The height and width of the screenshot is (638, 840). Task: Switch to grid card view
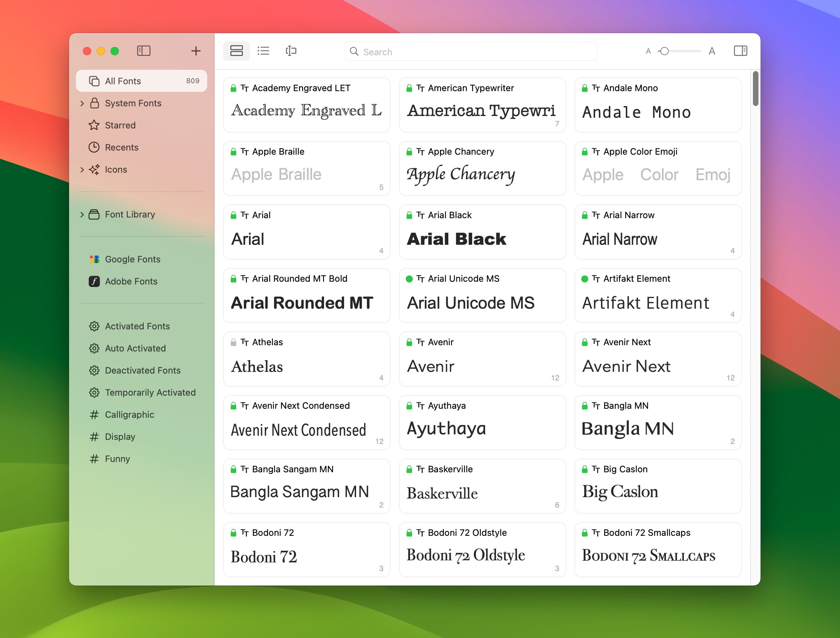point(236,51)
